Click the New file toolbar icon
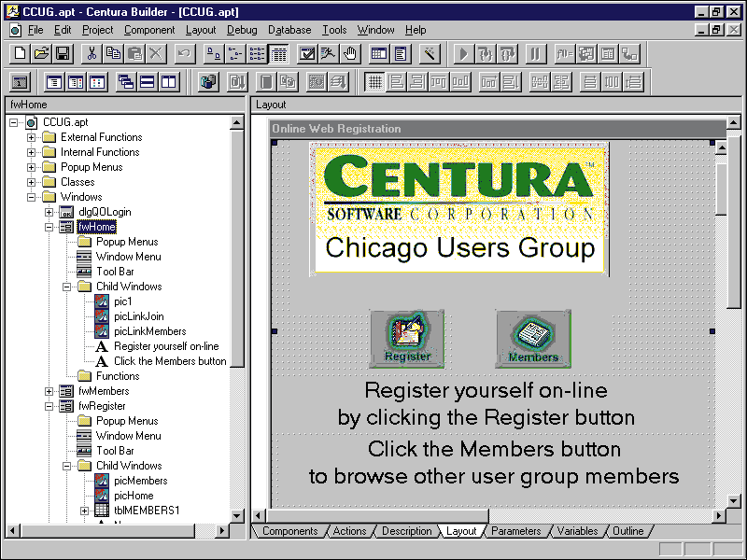This screenshot has height=560, width=747. (x=21, y=53)
